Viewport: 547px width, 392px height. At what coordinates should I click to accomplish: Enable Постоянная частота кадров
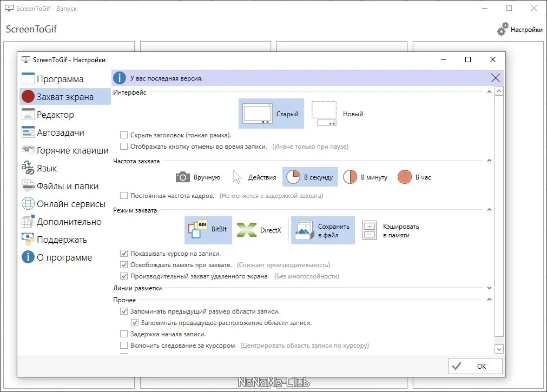click(x=124, y=195)
